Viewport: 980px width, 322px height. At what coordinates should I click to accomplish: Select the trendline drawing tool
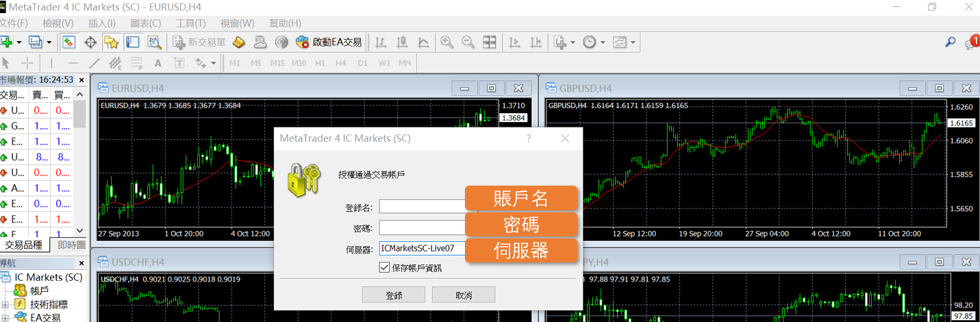pyautogui.click(x=95, y=63)
